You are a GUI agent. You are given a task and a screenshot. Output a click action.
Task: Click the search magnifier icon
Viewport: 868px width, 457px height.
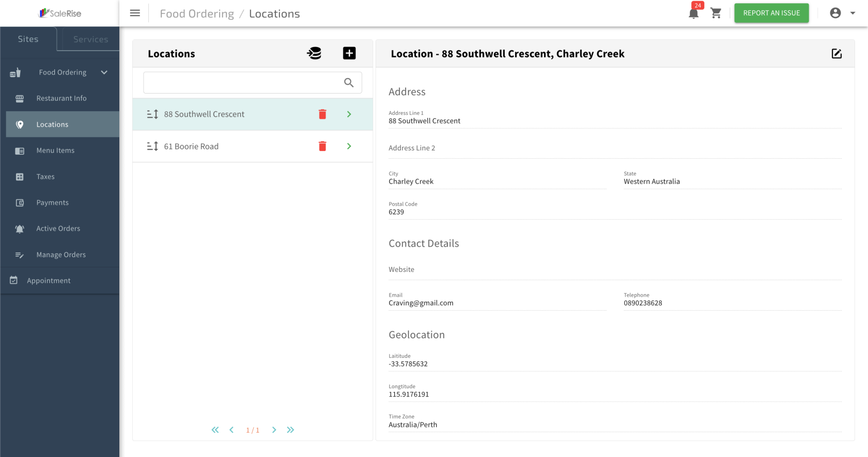coord(349,83)
